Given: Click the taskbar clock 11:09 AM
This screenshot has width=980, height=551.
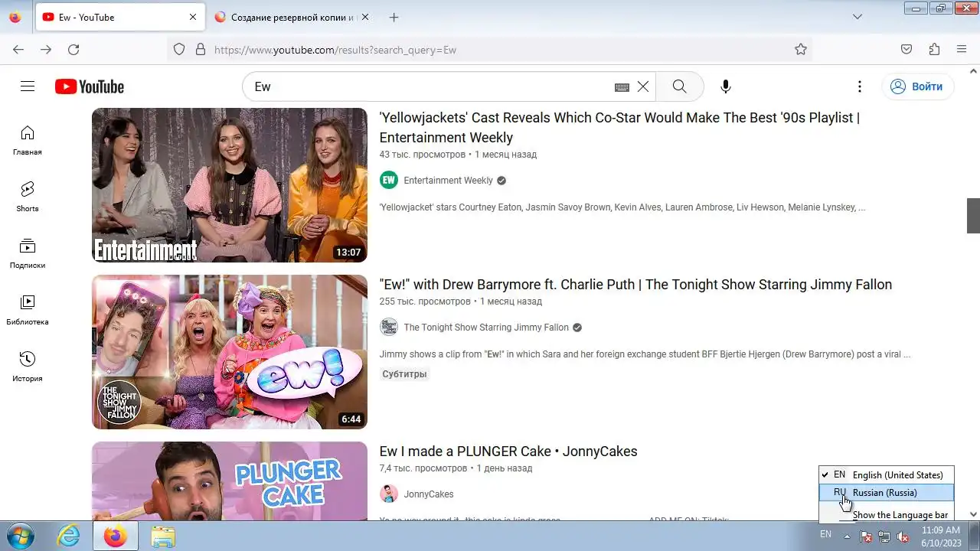Looking at the screenshot, I should [x=941, y=530].
